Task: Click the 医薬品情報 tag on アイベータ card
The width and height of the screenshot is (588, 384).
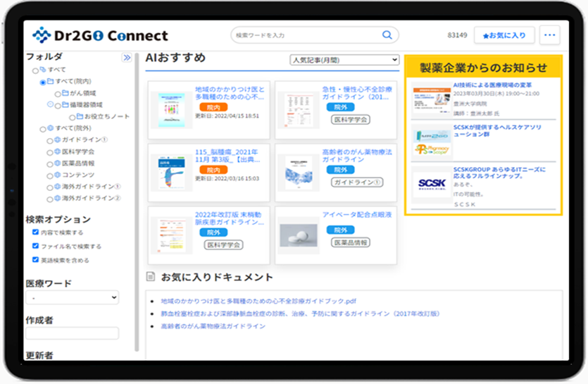Action: 351,242
